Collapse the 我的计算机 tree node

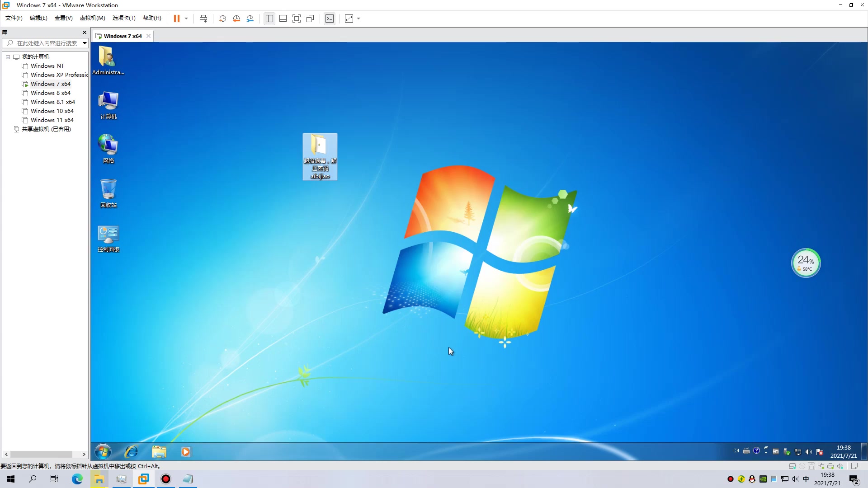(x=8, y=57)
